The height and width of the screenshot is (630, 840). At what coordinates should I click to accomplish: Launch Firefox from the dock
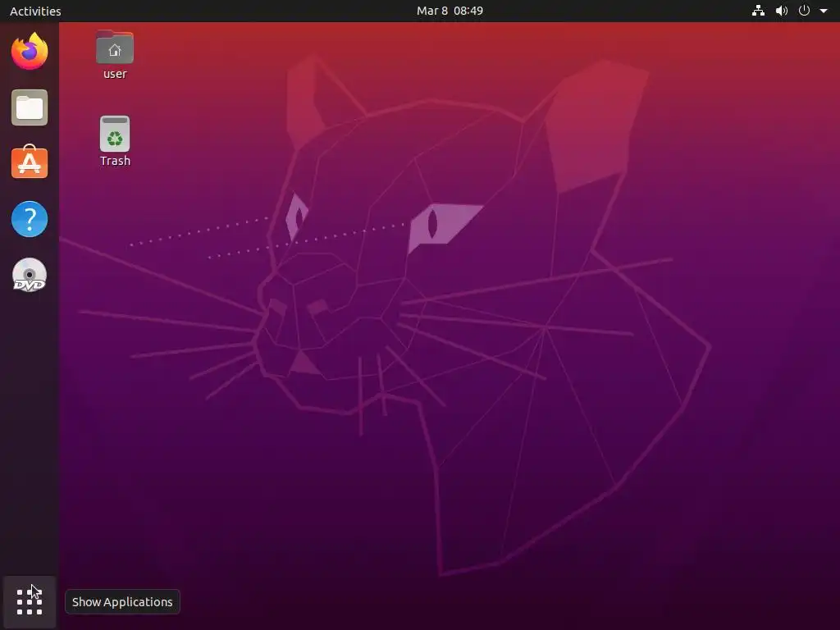(x=30, y=51)
